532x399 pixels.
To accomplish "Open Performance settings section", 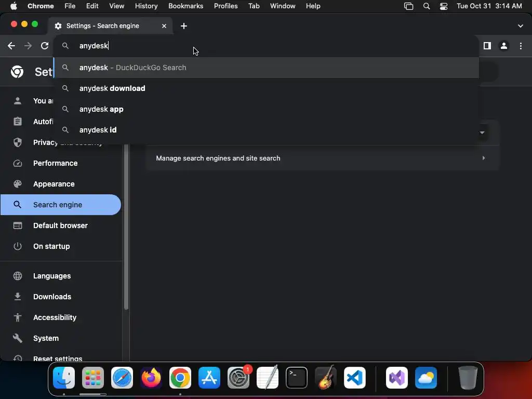I will click(61, 163).
